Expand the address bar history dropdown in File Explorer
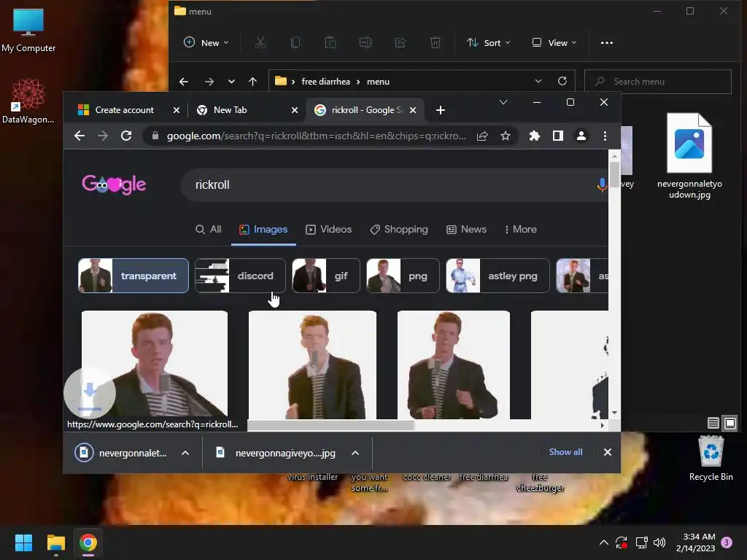 (538, 81)
